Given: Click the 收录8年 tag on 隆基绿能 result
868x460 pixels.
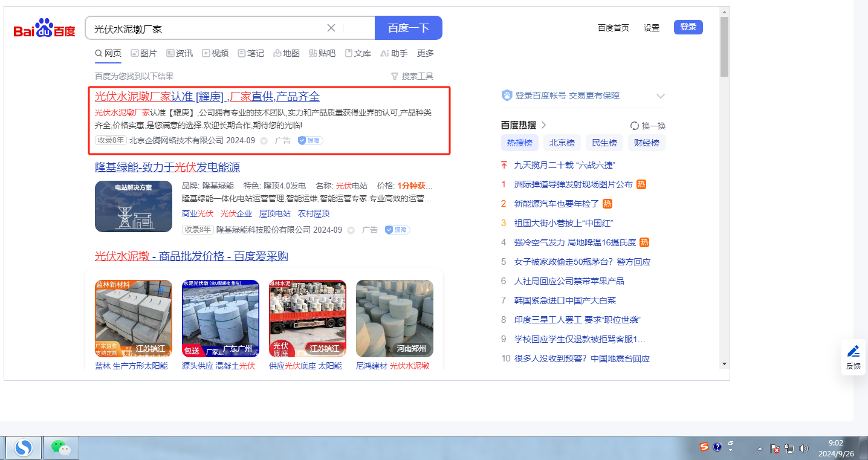Looking at the screenshot, I should tap(198, 230).
